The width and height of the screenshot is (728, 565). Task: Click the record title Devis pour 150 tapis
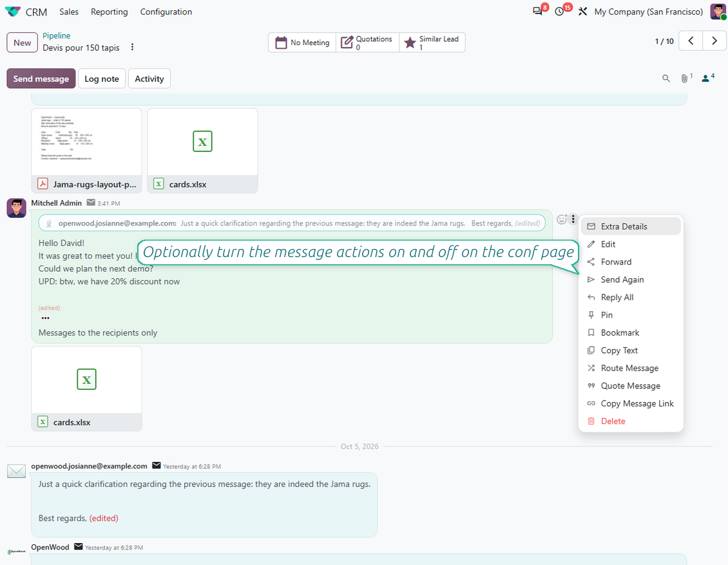click(81, 48)
